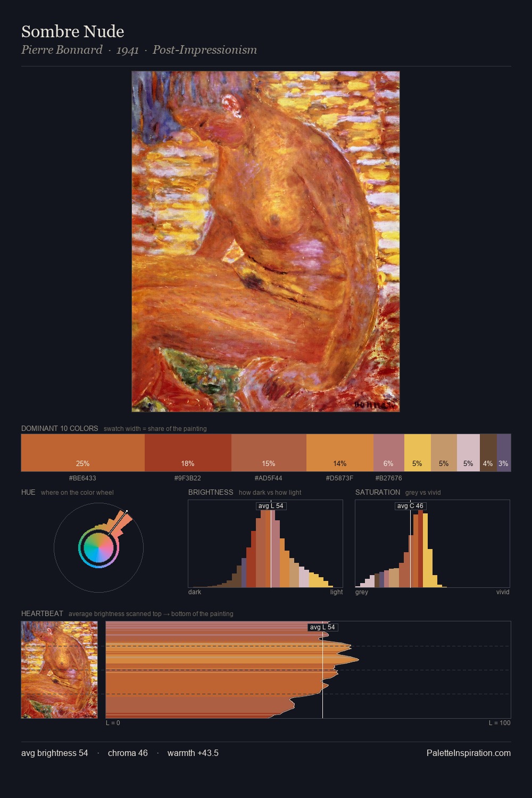
Task: Click the 'light' axis label
Action: 337,592
